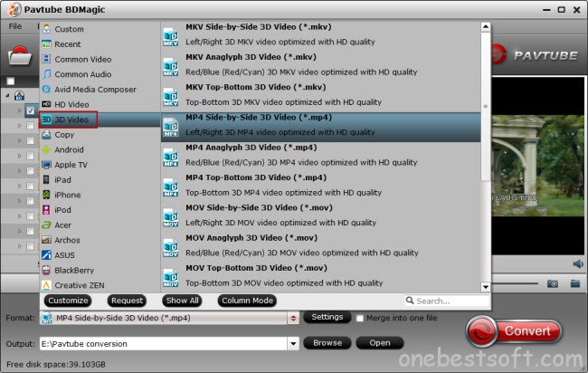Choose MOV Top-Bottom 3D Video format
The width and height of the screenshot is (588, 373).
point(320,278)
